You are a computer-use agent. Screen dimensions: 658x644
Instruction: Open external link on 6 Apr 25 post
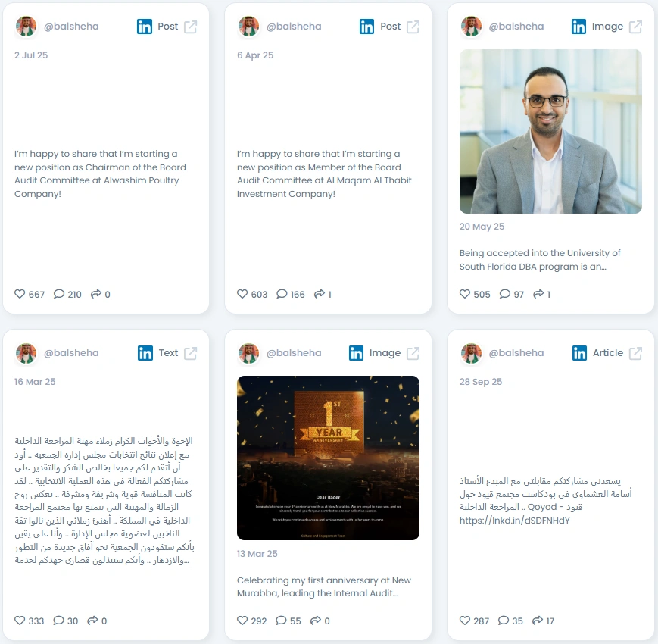point(413,27)
